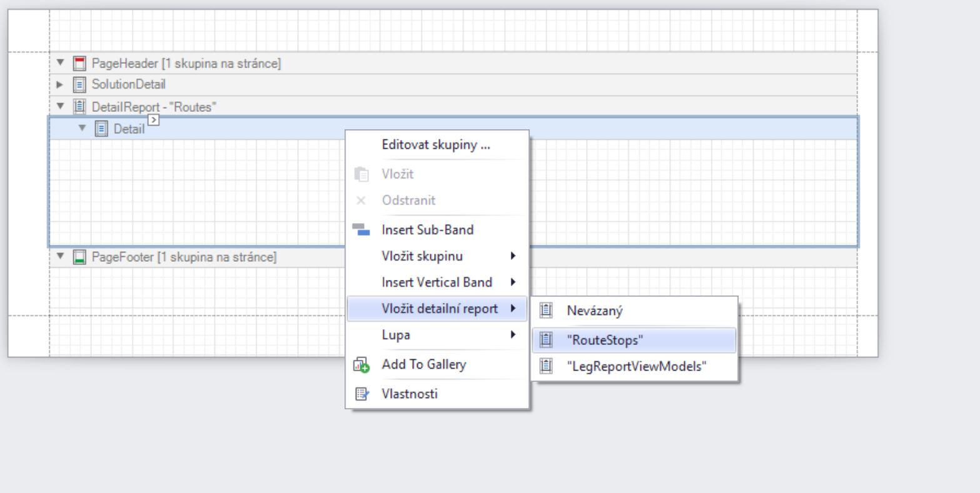Open the Vložit skupinu submenu
Image resolution: width=980 pixels, height=493 pixels.
[438, 255]
